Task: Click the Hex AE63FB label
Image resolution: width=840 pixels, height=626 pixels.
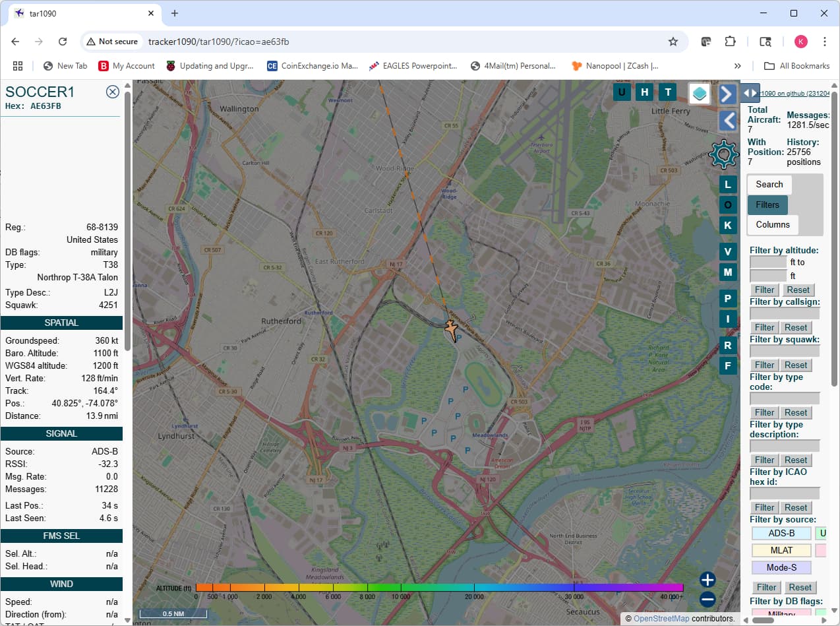Action: point(33,106)
